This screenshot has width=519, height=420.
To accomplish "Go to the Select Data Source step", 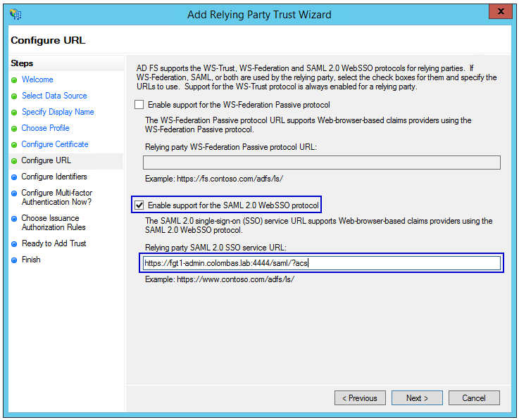I will click(x=54, y=96).
